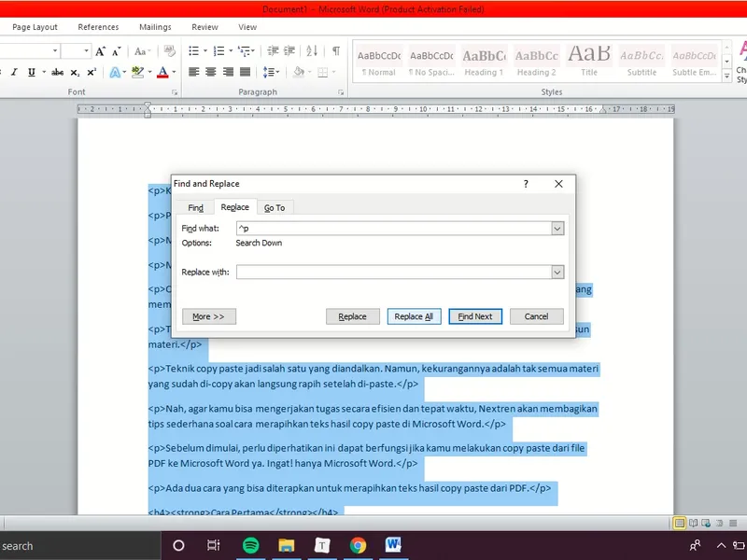The width and height of the screenshot is (747, 560).
Task: Open Spotify from the taskbar
Action: coord(252,546)
